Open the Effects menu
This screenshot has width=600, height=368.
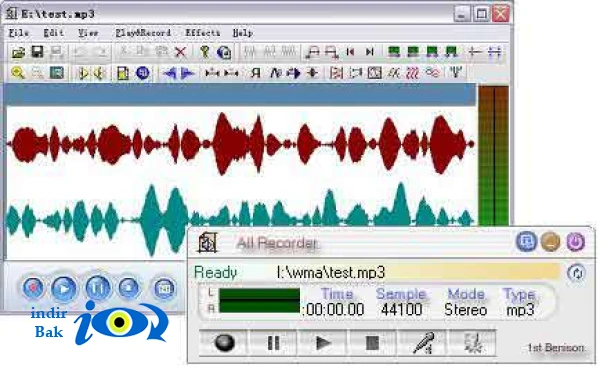pos(202,33)
